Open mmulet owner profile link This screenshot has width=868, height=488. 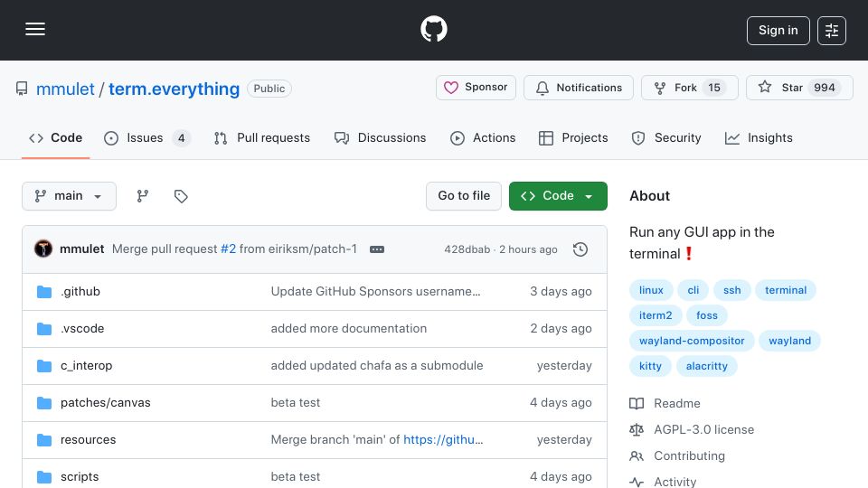[x=65, y=89]
